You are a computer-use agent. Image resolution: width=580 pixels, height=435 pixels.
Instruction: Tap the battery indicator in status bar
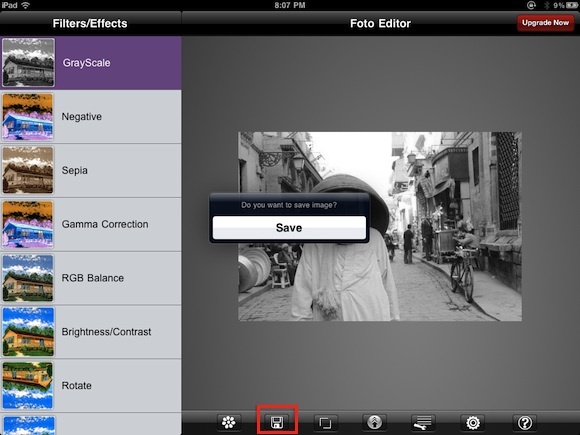pos(572,5)
